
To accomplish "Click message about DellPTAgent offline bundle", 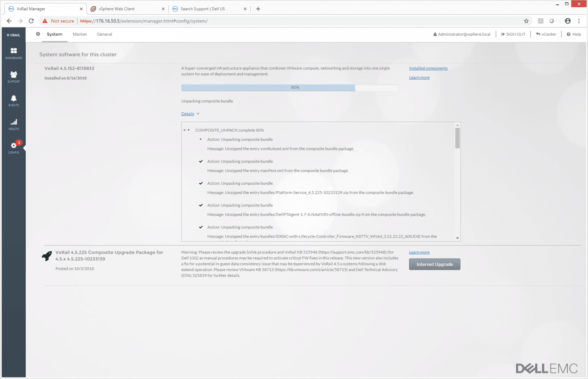I will click(x=316, y=214).
